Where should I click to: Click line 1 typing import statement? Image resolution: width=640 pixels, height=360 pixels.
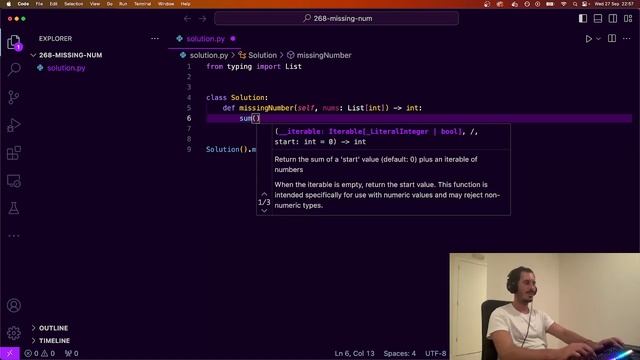[254, 67]
